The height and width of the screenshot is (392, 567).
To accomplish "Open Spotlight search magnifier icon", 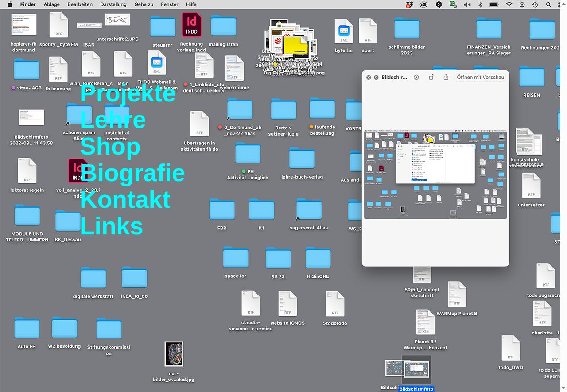I will pyautogui.click(x=548, y=4).
